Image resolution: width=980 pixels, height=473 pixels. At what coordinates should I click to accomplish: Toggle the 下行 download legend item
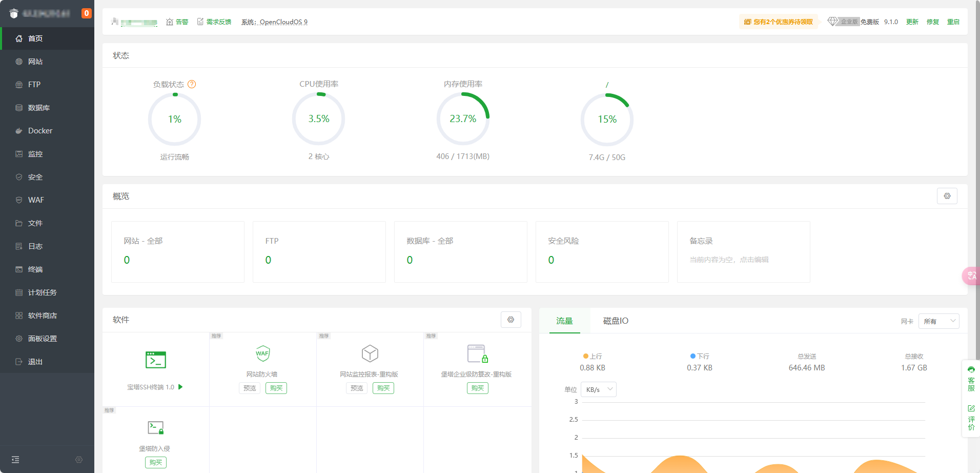click(x=700, y=356)
